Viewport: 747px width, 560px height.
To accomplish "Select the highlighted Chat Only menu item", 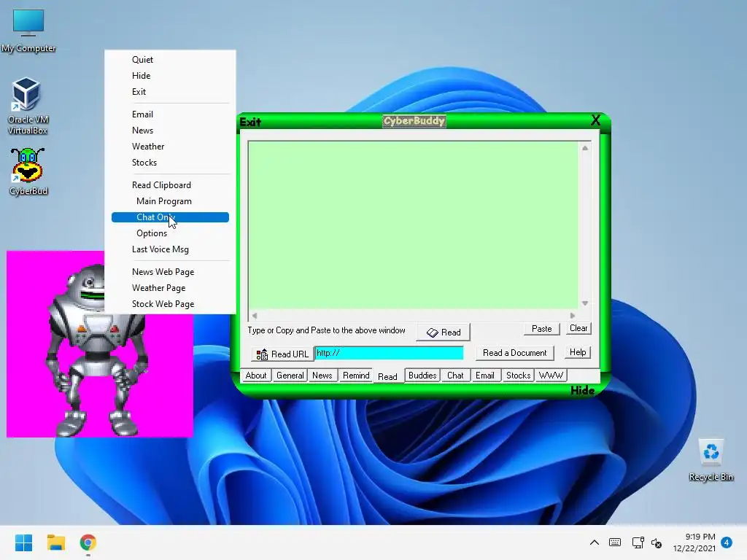I will click(x=170, y=217).
